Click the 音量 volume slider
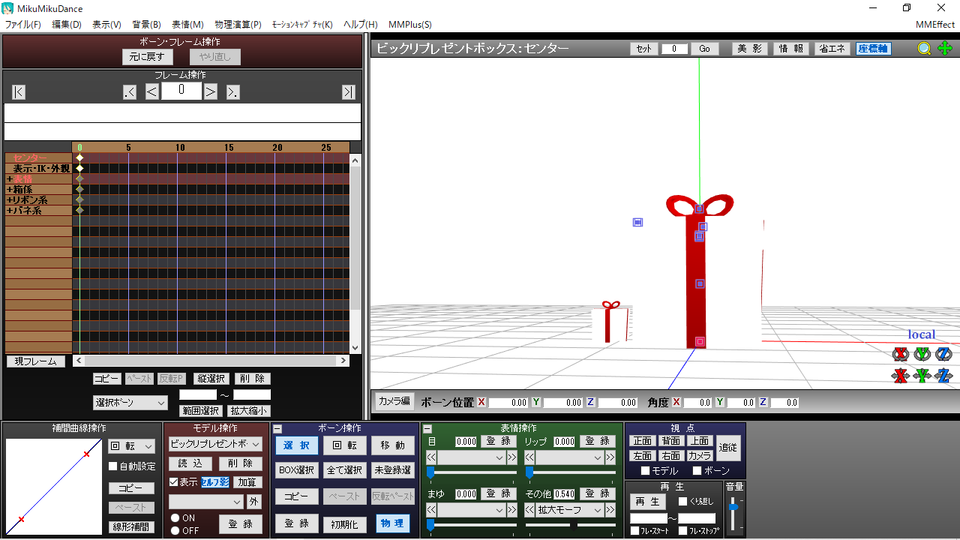The width and height of the screenshot is (960, 540). pyautogui.click(x=733, y=514)
